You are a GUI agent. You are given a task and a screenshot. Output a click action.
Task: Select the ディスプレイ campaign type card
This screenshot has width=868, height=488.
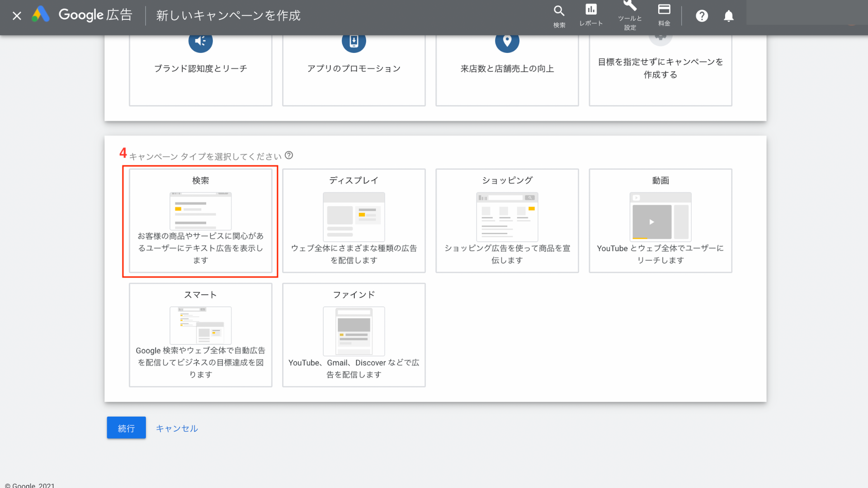354,221
